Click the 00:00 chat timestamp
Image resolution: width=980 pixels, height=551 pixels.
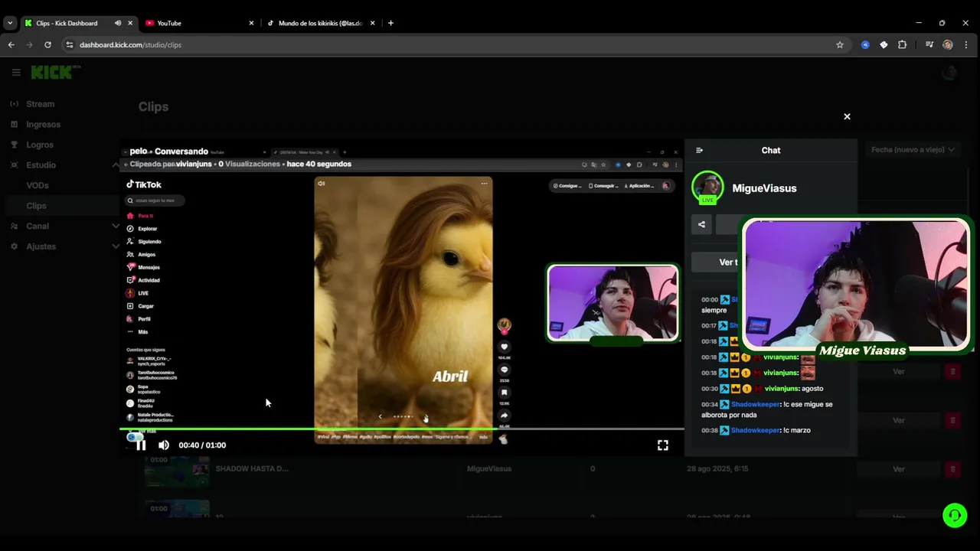(710, 300)
